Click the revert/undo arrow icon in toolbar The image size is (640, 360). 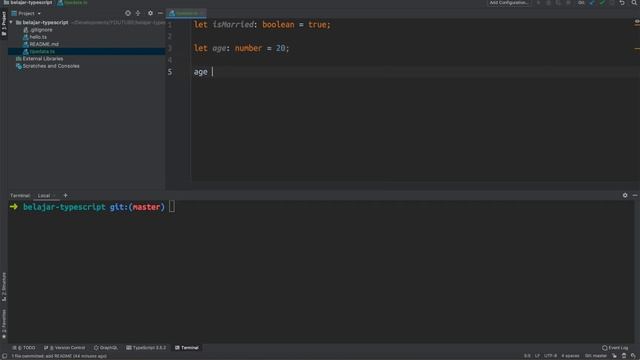(622, 3)
